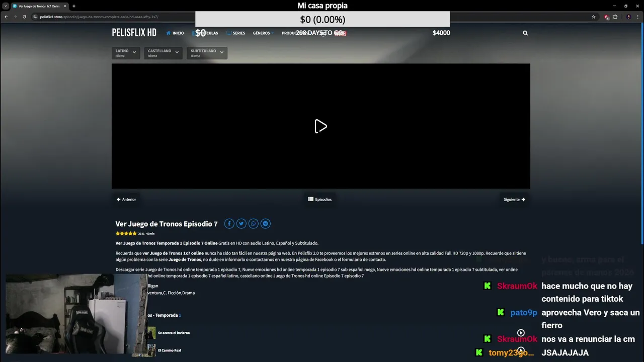644x362 pixels.
Task: Expand the Latino language dropdown
Action: click(x=126, y=53)
